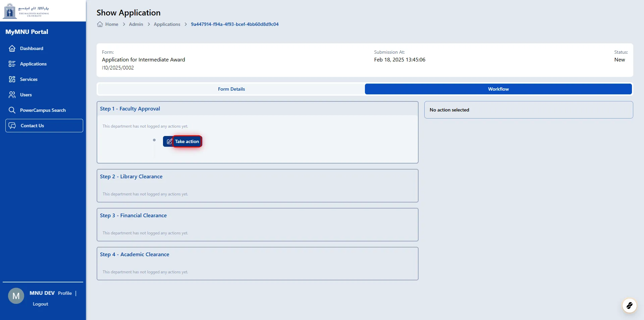Click the Users icon in sidebar
Screen dimensions: 644x320
(12, 95)
